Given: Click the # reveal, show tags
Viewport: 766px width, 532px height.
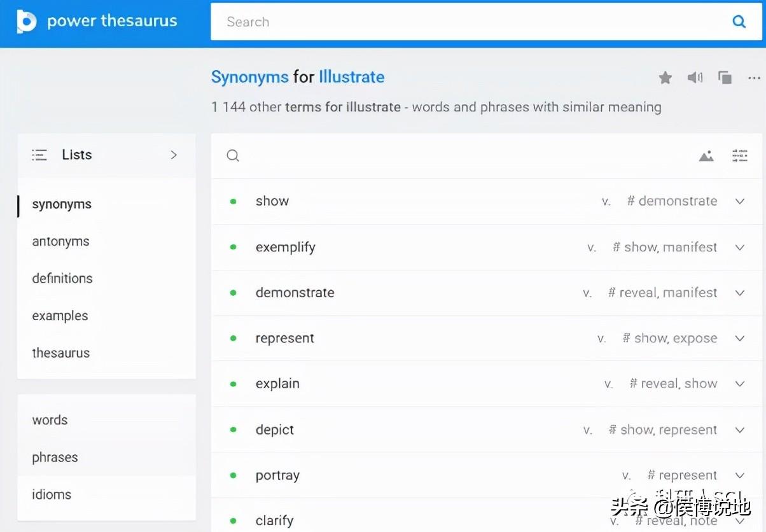Looking at the screenshot, I should pos(674,384).
